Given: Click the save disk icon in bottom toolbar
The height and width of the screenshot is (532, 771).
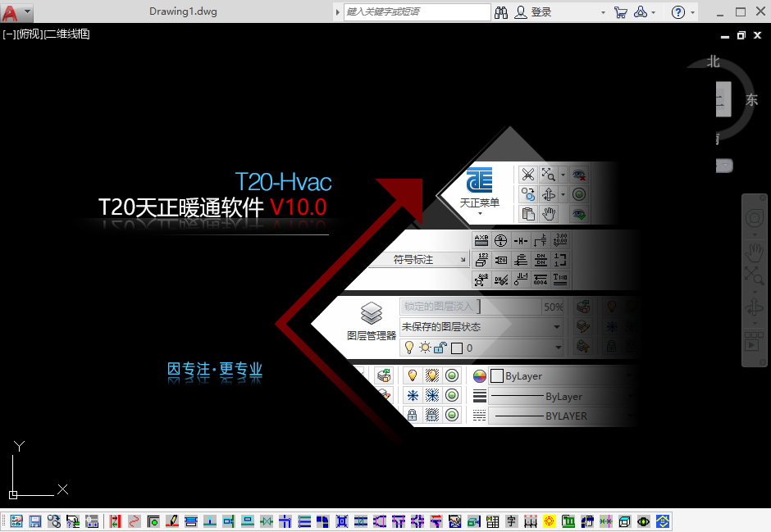Looking at the screenshot, I should [35, 521].
